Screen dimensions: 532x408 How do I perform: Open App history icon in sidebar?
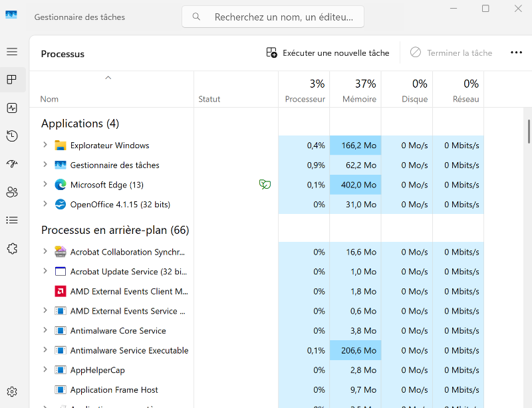[12, 136]
